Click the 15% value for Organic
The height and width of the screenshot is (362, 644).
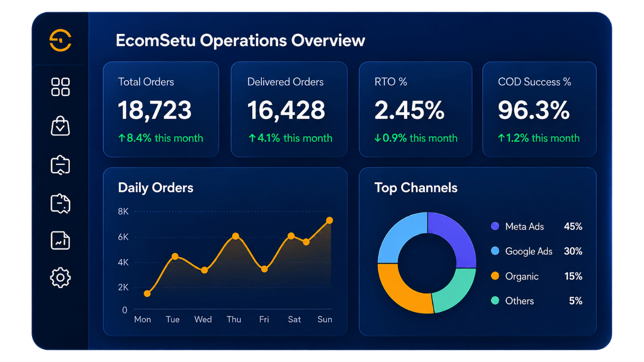[573, 276]
